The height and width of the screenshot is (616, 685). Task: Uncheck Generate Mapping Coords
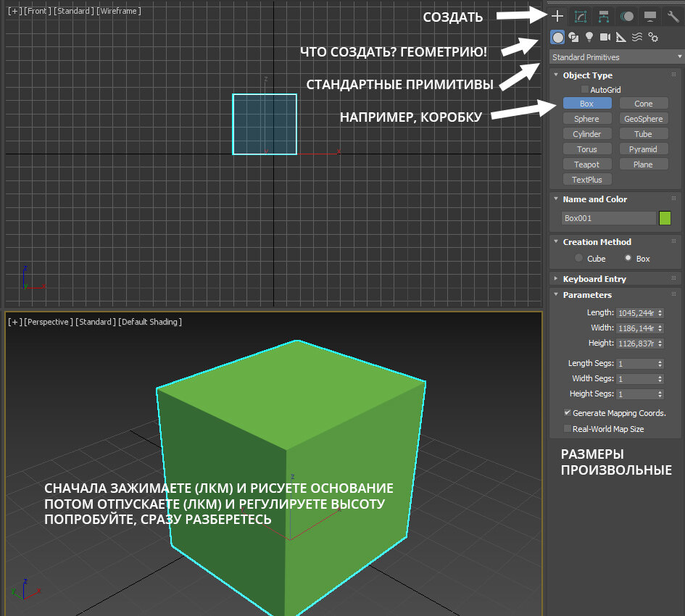tap(567, 413)
